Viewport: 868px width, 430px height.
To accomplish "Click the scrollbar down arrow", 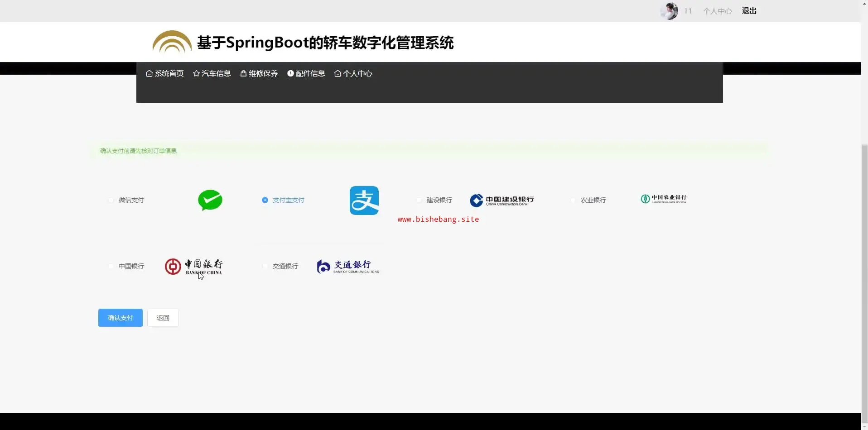I will coord(864,426).
